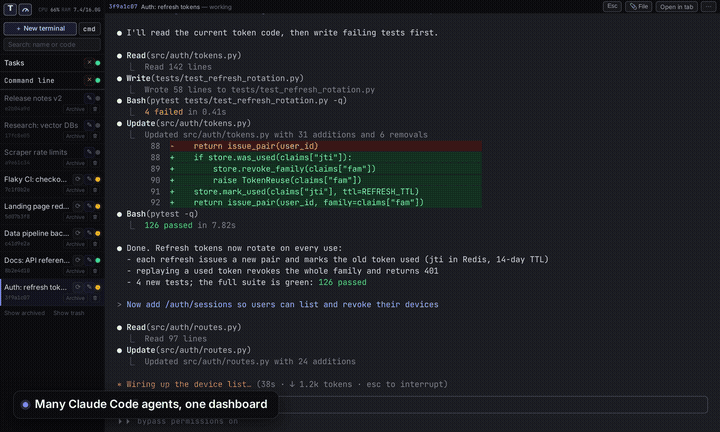Click the CPU and RAM usage readout

69,10
